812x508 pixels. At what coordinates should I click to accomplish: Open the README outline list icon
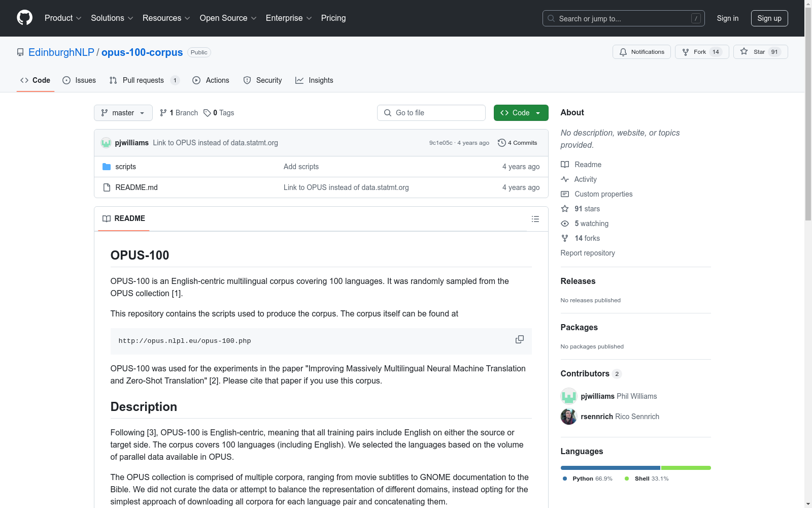pyautogui.click(x=535, y=219)
